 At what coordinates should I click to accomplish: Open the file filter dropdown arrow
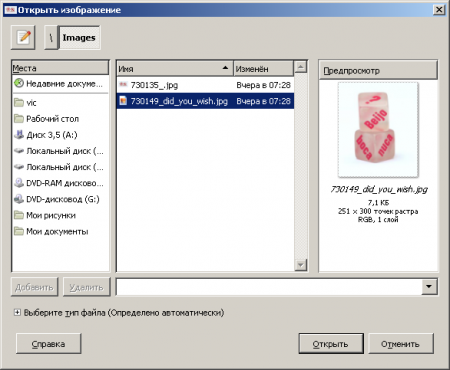tap(429, 287)
